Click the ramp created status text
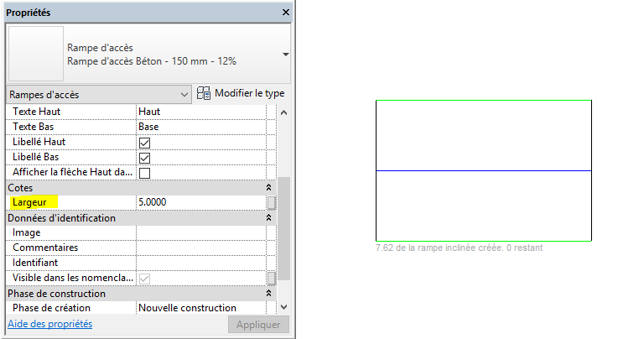Screen dimensions: 644x339 (x=460, y=248)
